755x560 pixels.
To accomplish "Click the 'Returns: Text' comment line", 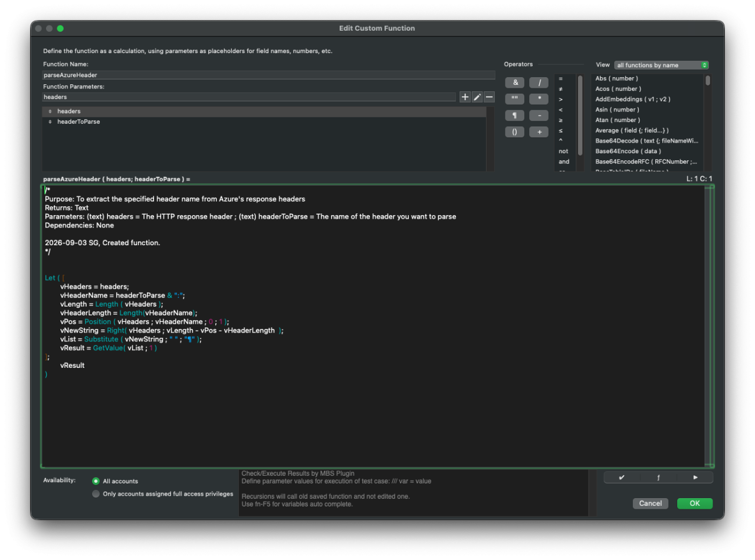I will [x=67, y=207].
